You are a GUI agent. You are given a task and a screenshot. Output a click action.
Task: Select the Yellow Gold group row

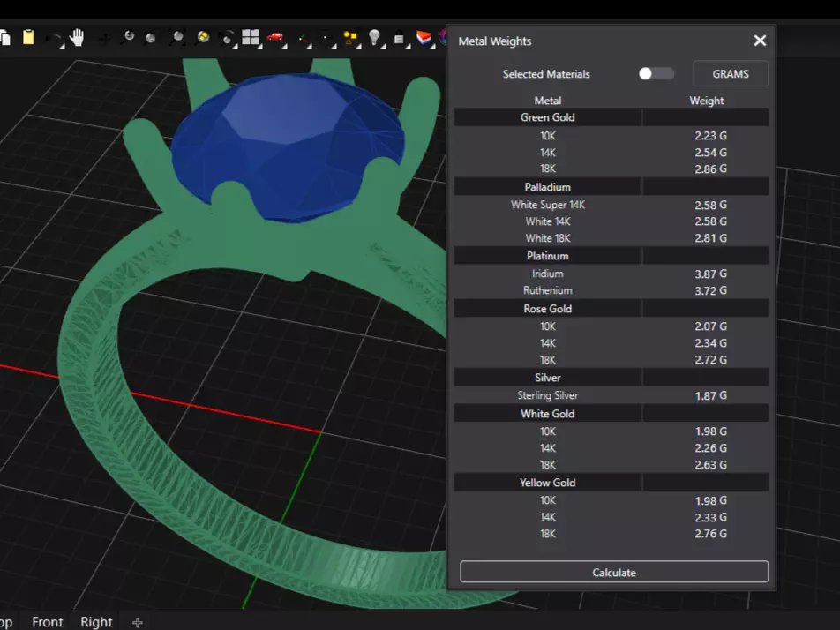pos(611,483)
